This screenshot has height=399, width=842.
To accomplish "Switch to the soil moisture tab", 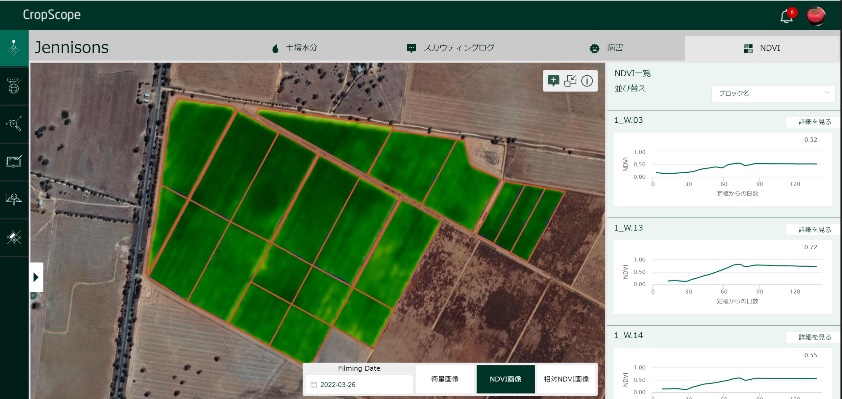I will tap(294, 48).
